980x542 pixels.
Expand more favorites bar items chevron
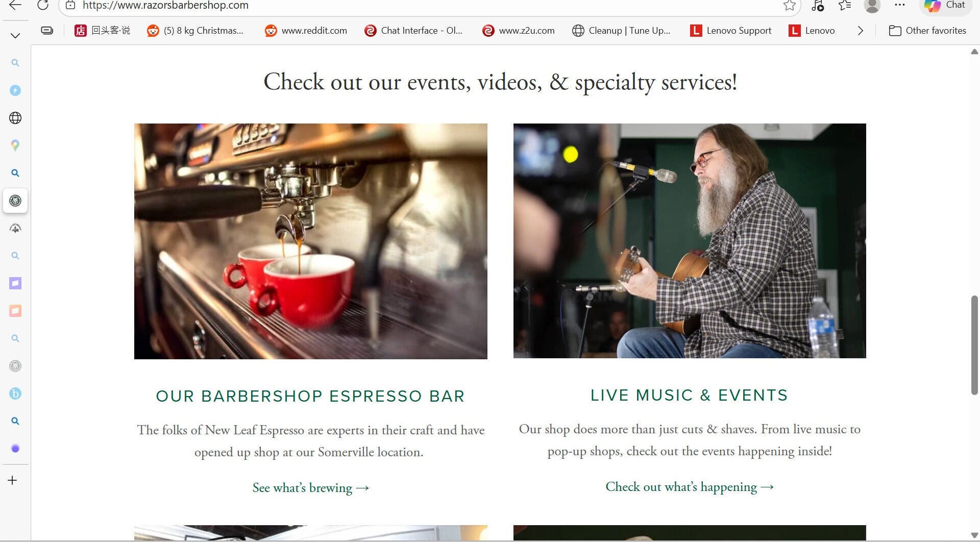861,31
